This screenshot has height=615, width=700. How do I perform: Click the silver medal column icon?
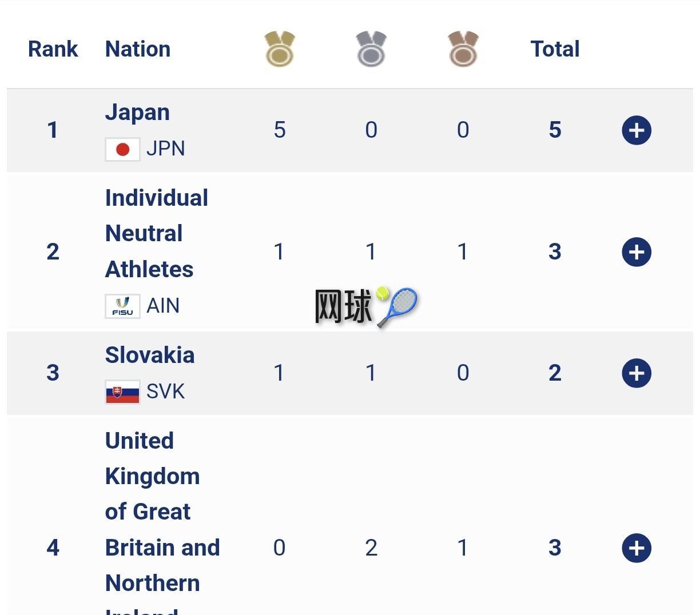pyautogui.click(x=371, y=49)
